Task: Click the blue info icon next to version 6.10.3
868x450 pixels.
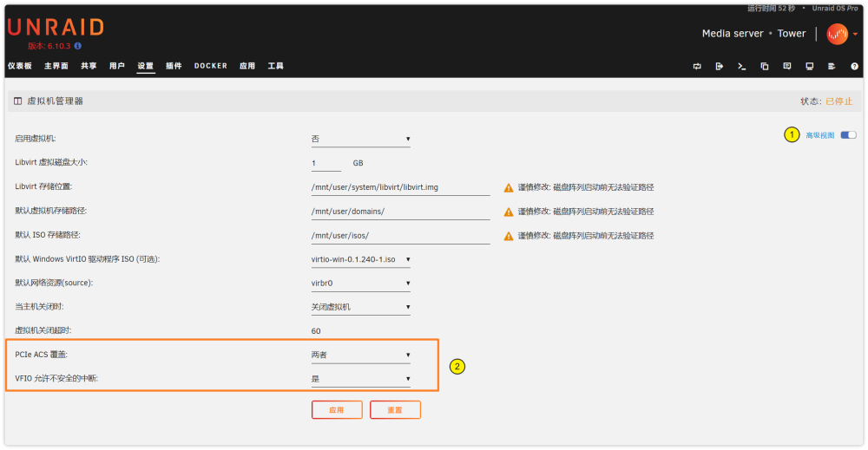Action: pos(78,46)
